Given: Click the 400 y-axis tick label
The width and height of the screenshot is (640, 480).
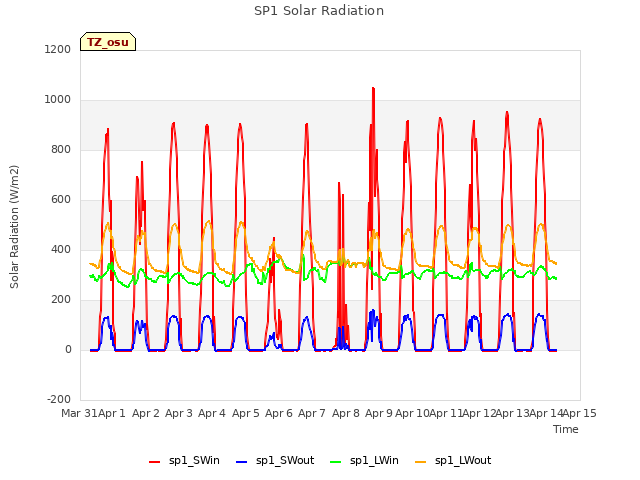Looking at the screenshot, I should click(x=61, y=249).
